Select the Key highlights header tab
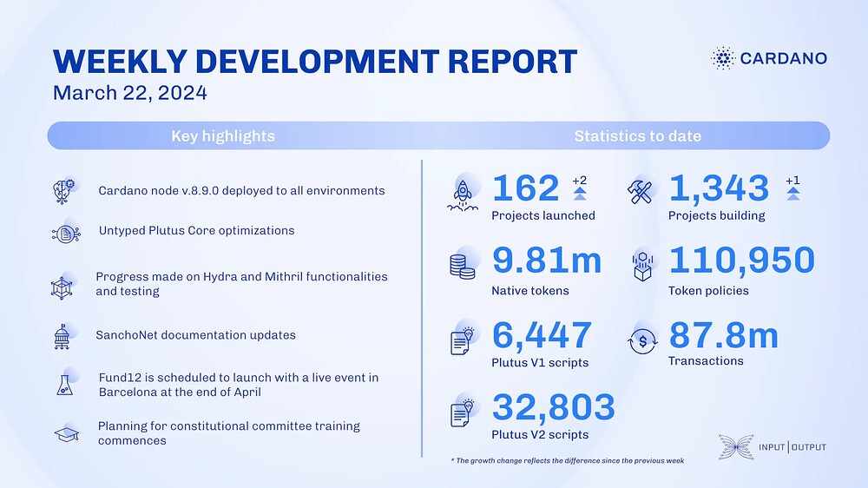868x488 pixels. click(x=223, y=136)
